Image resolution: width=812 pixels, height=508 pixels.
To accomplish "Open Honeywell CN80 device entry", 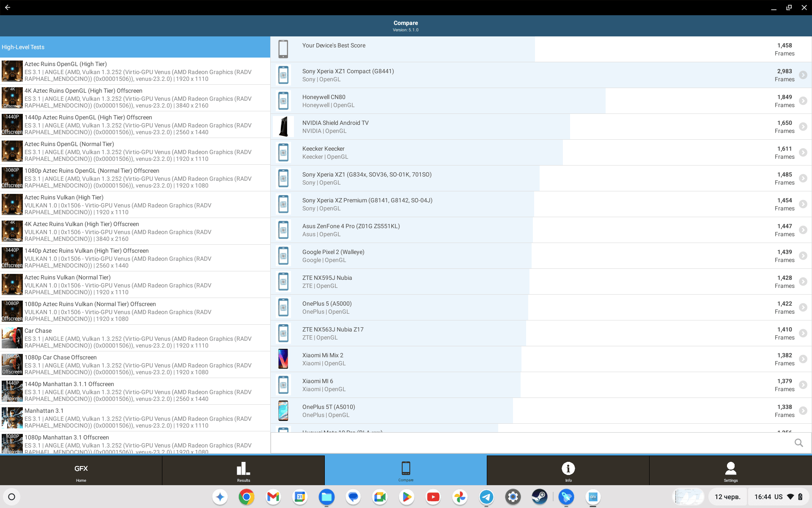I will click(541, 101).
